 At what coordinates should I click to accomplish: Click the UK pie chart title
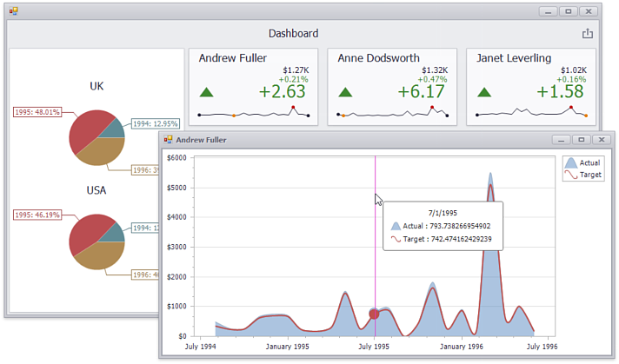[x=97, y=86]
